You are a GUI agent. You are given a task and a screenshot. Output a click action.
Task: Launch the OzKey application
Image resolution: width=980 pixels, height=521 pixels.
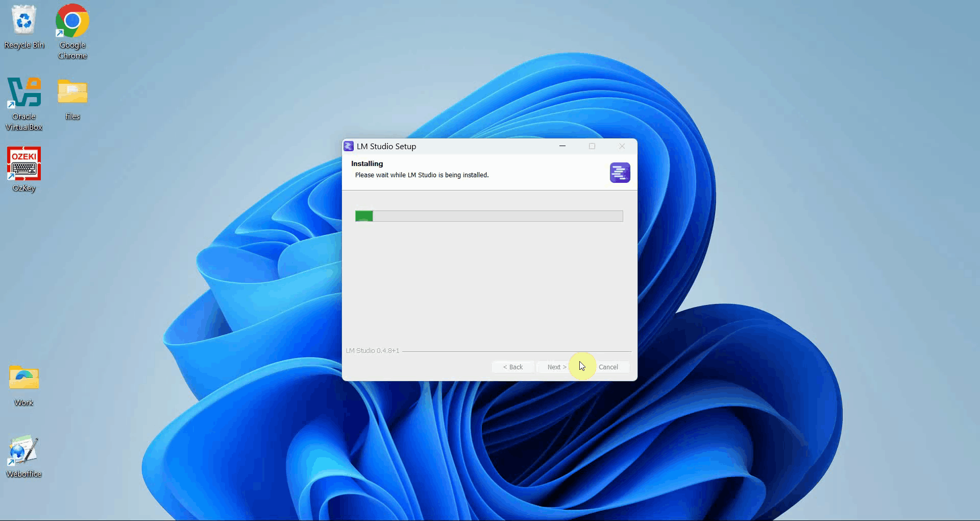click(23, 164)
